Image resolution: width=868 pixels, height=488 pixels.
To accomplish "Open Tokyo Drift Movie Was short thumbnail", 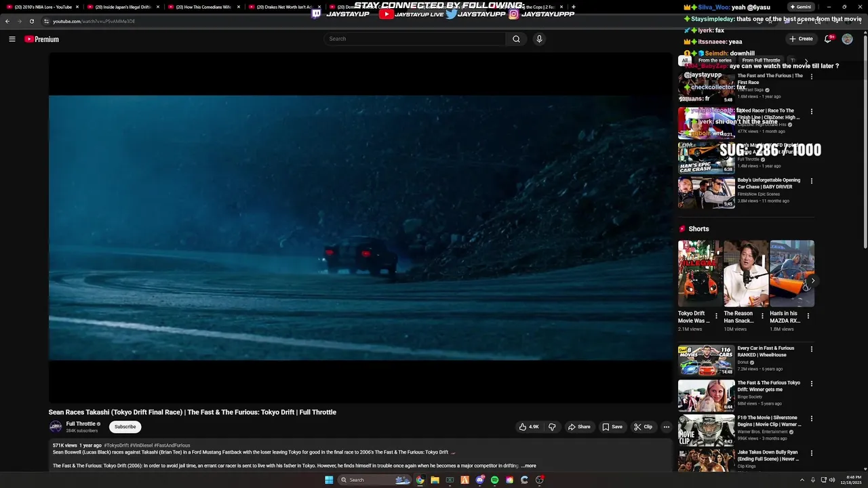I will tap(700, 274).
